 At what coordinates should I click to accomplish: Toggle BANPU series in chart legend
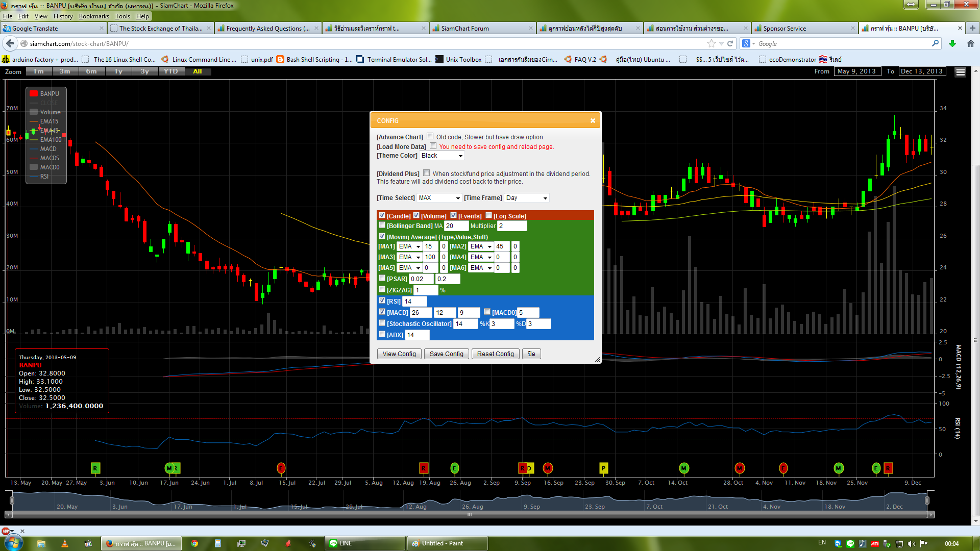click(x=45, y=94)
